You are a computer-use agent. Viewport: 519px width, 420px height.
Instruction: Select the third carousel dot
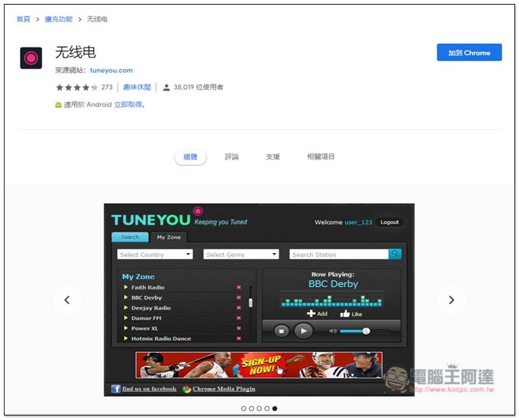[x=259, y=408]
